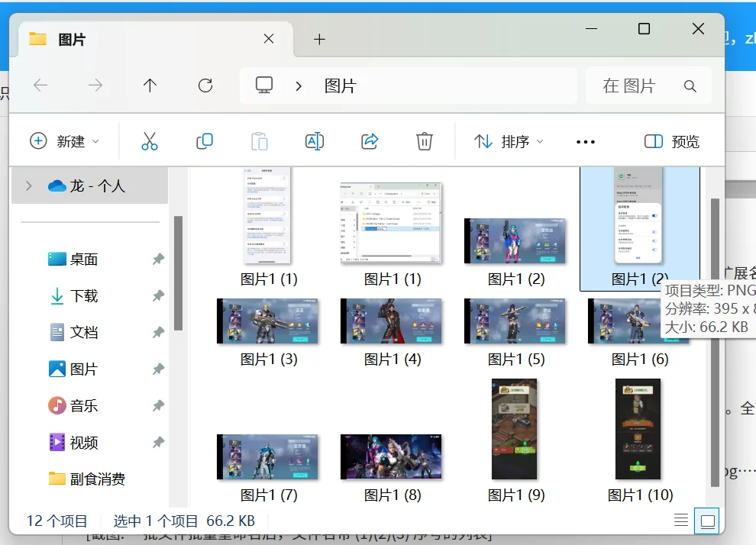Select the phone settings thumbnail 图片1 (1)
The image size is (756, 545).
[267, 215]
